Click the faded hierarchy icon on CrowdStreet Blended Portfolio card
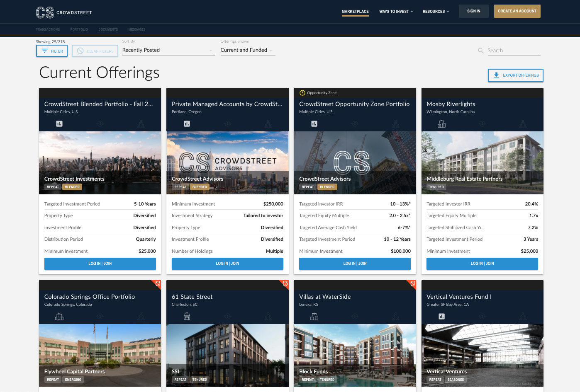 point(141,124)
